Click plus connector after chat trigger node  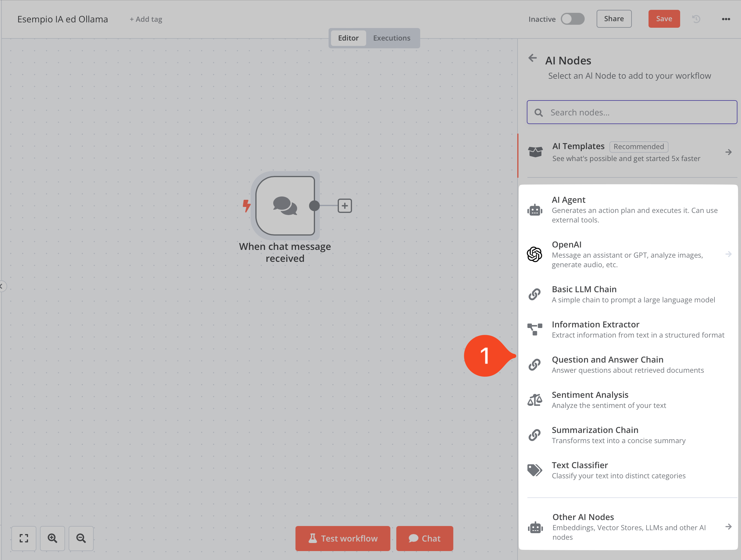pos(345,206)
